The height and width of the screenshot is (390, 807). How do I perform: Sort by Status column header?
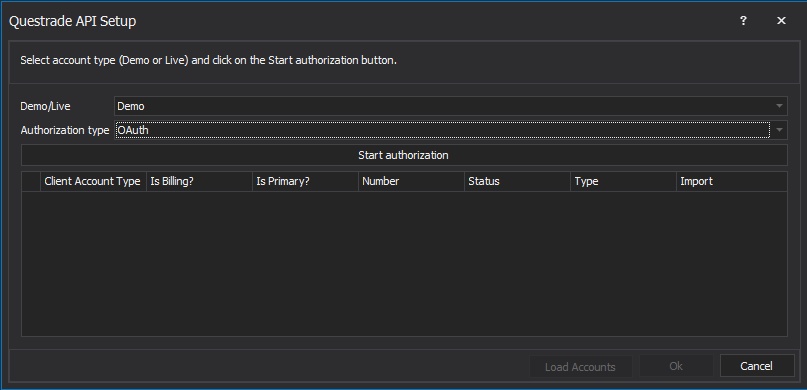(518, 181)
